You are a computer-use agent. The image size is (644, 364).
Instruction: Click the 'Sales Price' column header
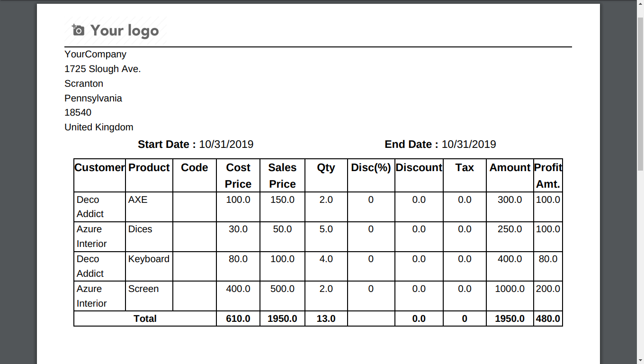[282, 175]
